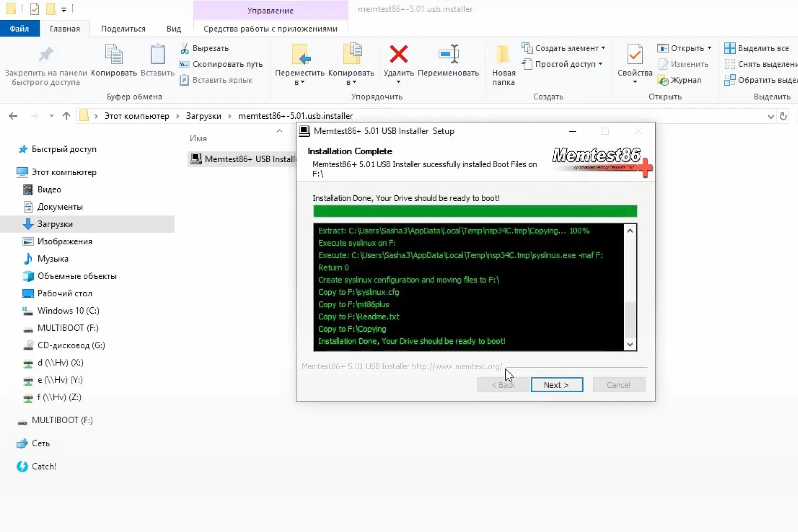Image resolution: width=798 pixels, height=532 pixels.
Task: Click the up-arrow parent folder button
Action: click(x=66, y=116)
